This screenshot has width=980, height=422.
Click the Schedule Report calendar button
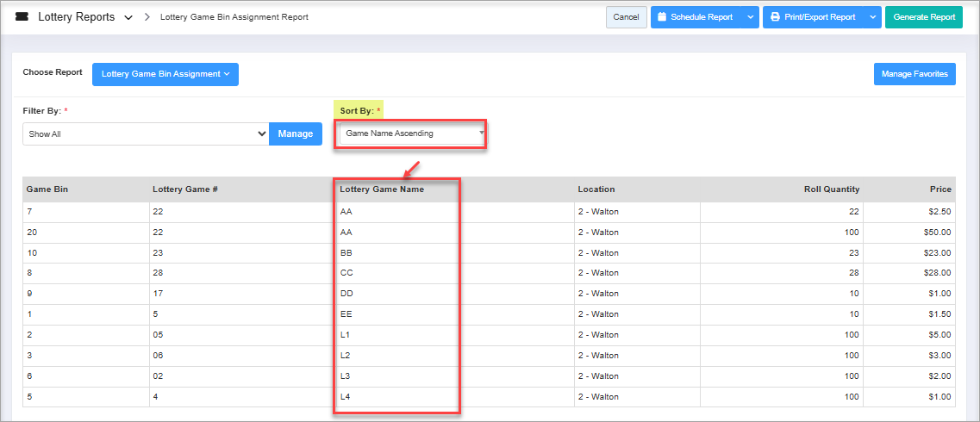(x=695, y=17)
